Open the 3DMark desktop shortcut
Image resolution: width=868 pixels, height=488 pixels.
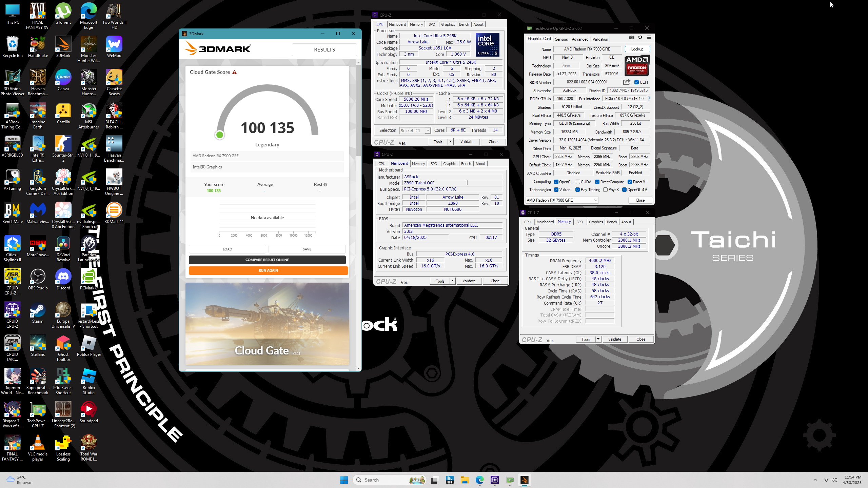[63, 47]
